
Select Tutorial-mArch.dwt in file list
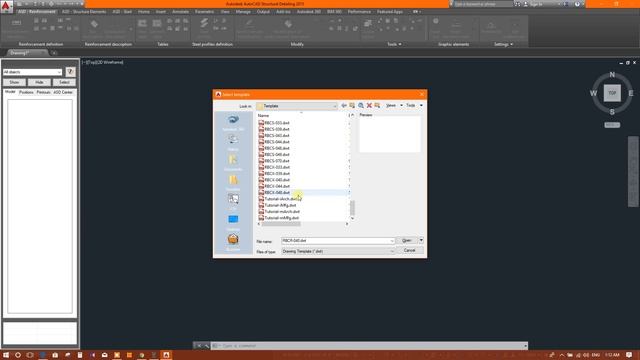(282, 211)
